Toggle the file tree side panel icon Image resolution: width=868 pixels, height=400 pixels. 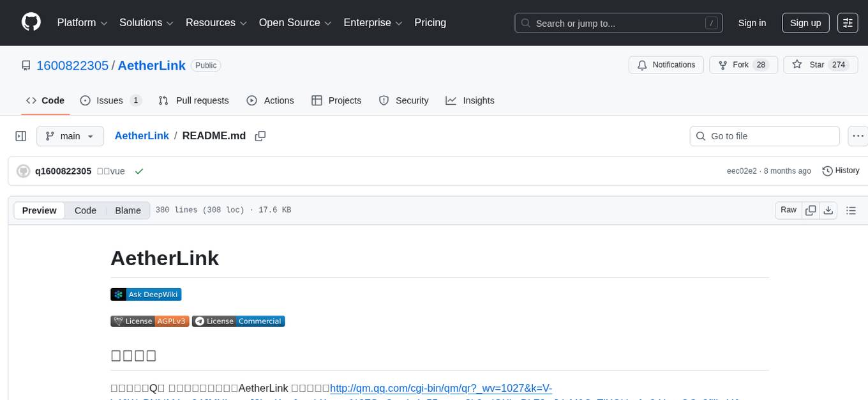click(x=20, y=135)
